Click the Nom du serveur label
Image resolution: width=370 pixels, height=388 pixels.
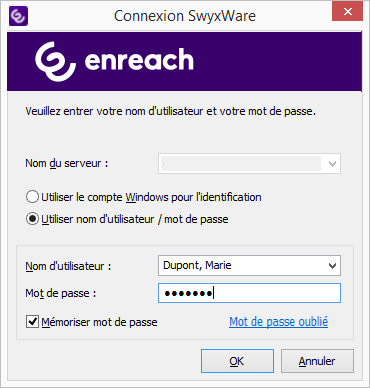(x=67, y=163)
